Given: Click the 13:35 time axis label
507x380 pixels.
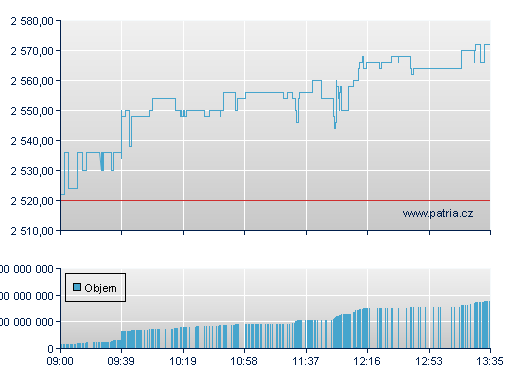Looking at the screenshot, I should click(x=490, y=361).
